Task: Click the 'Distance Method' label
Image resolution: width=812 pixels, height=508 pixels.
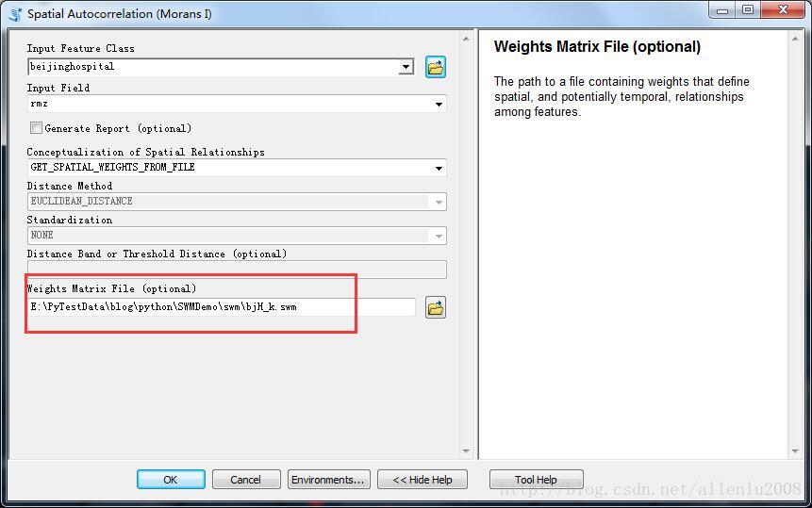Action: click(x=70, y=186)
